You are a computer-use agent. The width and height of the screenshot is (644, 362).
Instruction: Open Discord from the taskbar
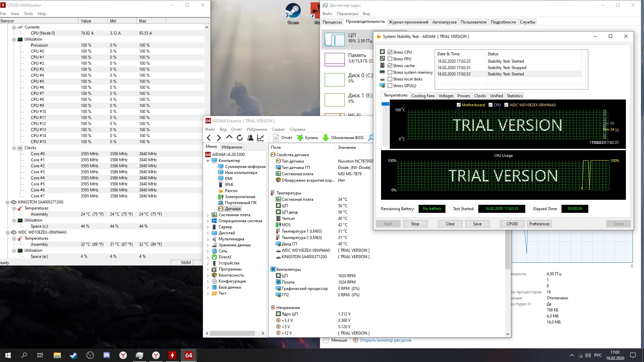(x=107, y=355)
